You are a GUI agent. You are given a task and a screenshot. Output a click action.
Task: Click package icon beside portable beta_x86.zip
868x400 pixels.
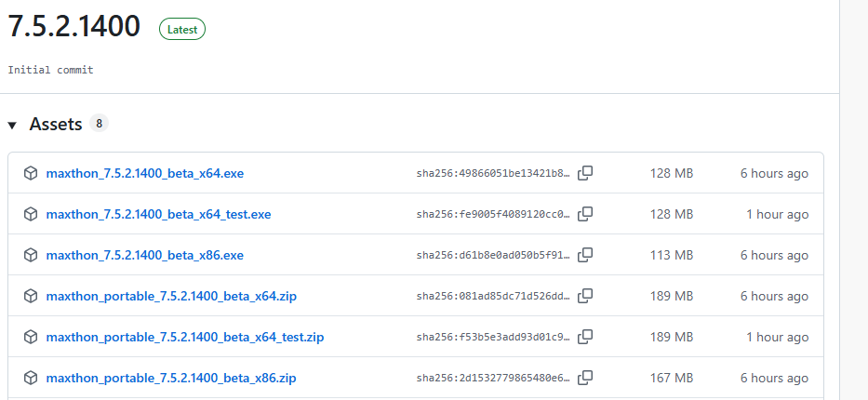31,378
